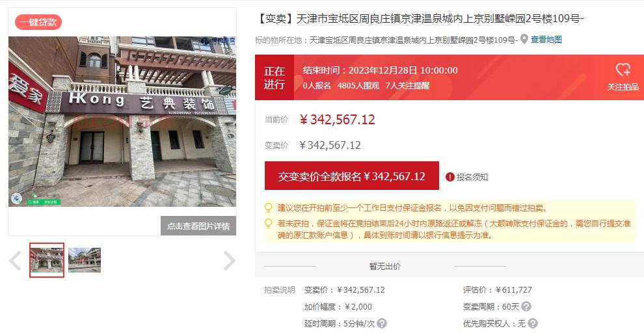Click the 一键贷款 pill button
Image resolution: width=644 pixels, height=333 pixels.
[38, 22]
